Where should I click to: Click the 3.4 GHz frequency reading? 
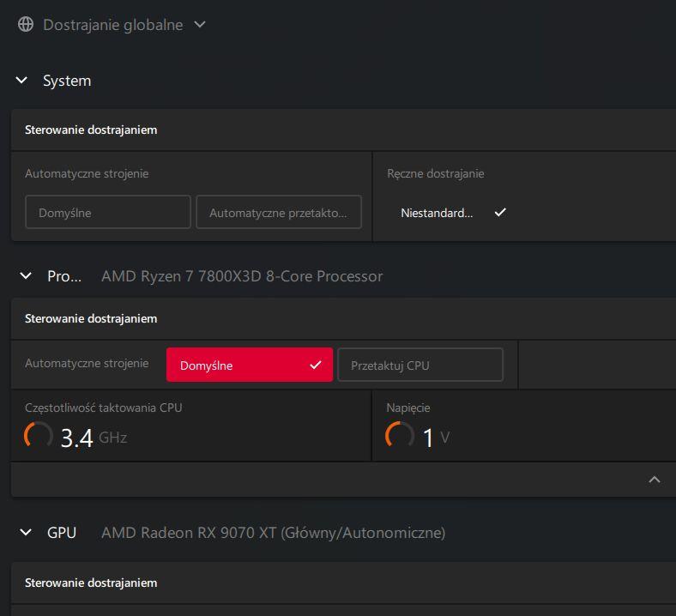pyautogui.click(x=93, y=438)
